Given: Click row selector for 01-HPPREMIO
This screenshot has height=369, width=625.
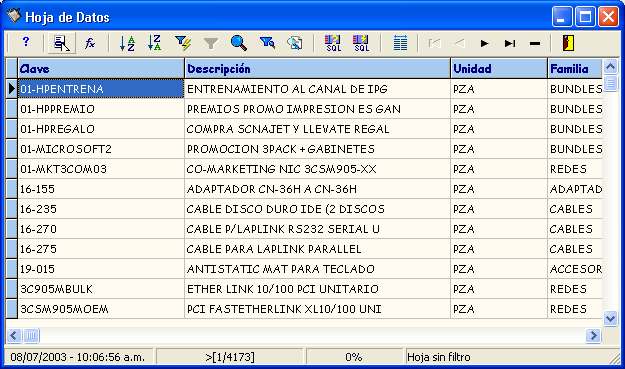Looking at the screenshot, I should (12, 109).
